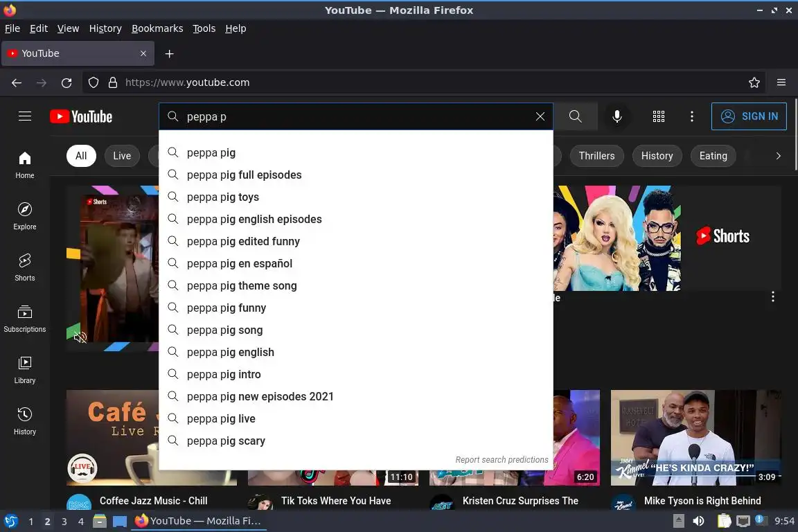
Task: Choose suggestion 'peppa pig en español'
Action: [356, 264]
